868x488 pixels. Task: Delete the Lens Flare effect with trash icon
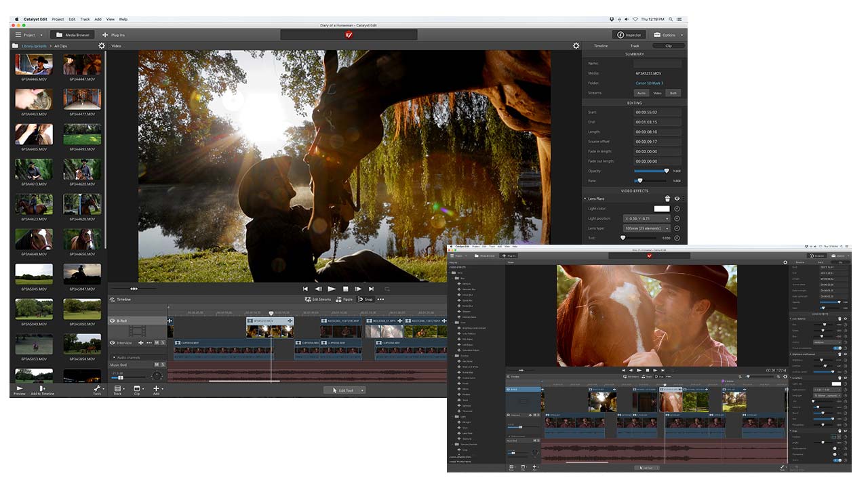pos(667,199)
